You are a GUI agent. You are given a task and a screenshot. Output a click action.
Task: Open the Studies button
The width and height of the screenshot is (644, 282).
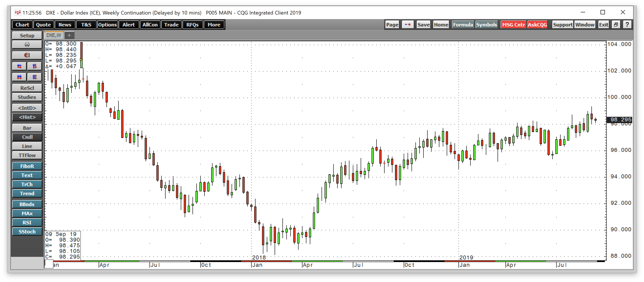coord(27,97)
